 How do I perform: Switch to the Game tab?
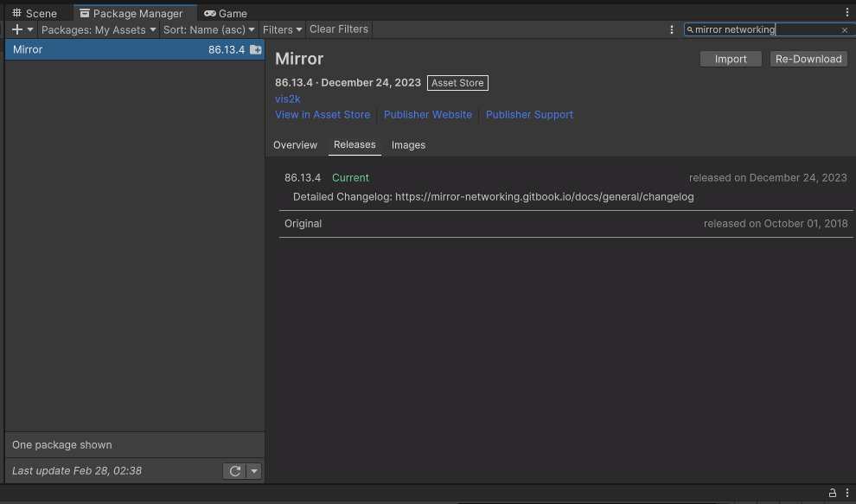[226, 13]
